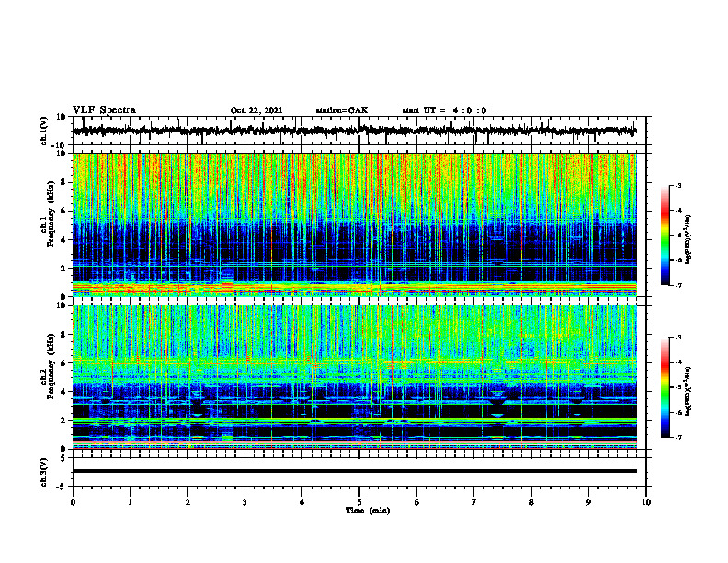Click time axis tick label "10"
This screenshot has width=728, height=563.
[646, 502]
